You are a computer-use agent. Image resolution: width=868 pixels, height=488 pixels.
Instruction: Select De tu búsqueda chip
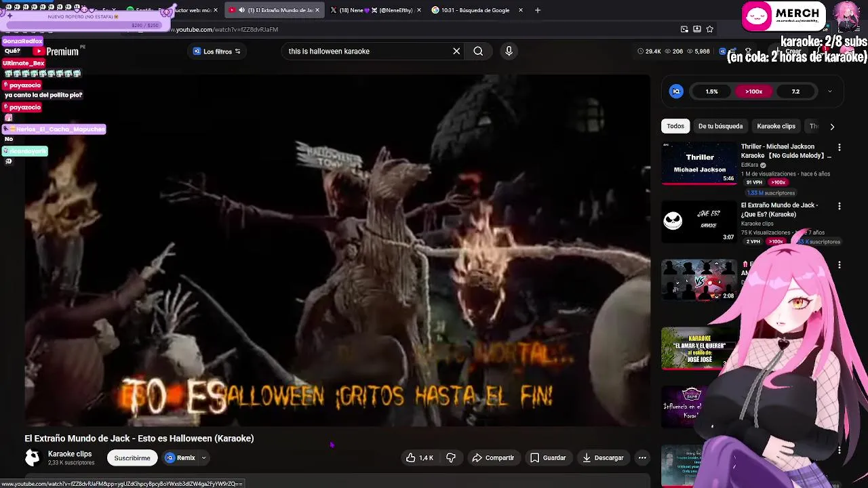tap(720, 126)
